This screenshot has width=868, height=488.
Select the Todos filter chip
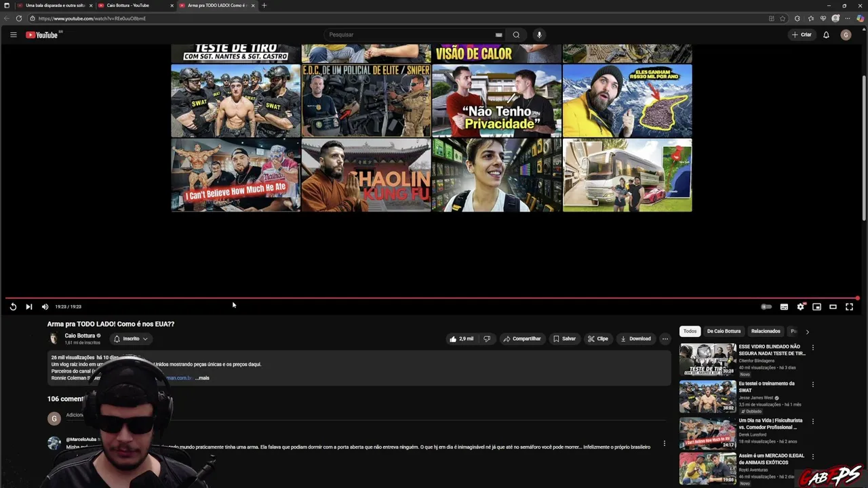click(690, 331)
